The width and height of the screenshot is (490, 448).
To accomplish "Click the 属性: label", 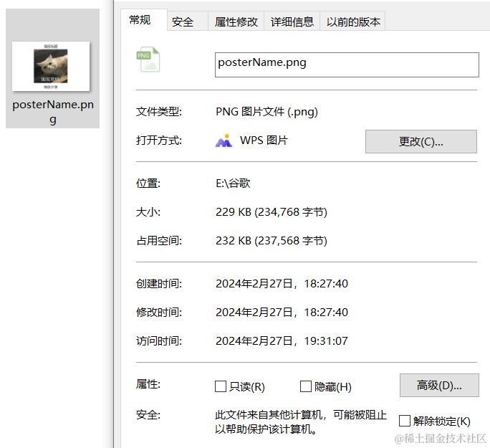I will 148,384.
